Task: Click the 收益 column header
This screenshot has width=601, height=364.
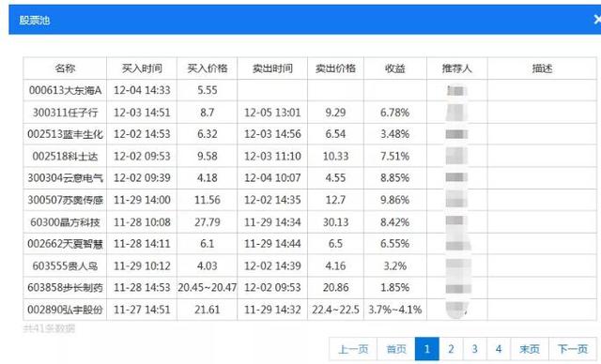Action: (395, 68)
